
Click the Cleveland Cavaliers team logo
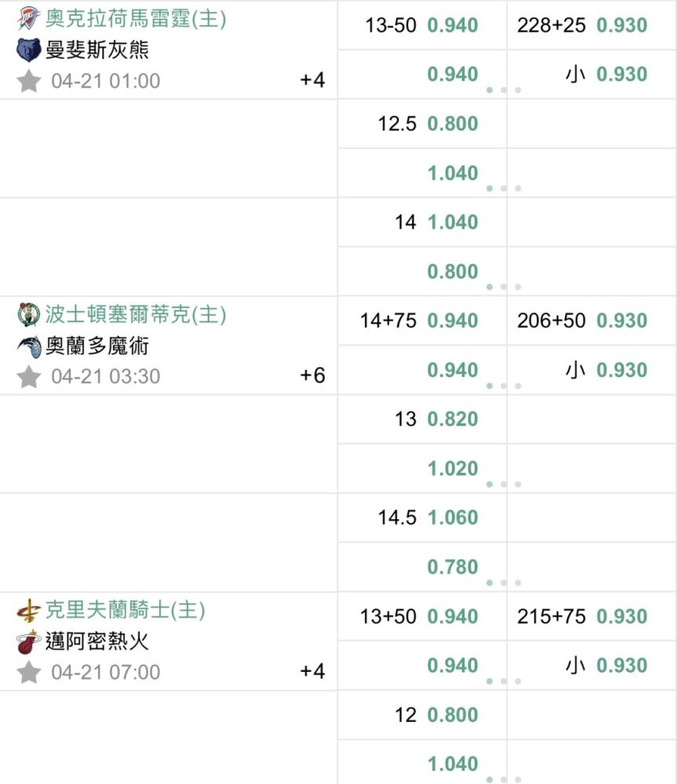click(x=28, y=610)
